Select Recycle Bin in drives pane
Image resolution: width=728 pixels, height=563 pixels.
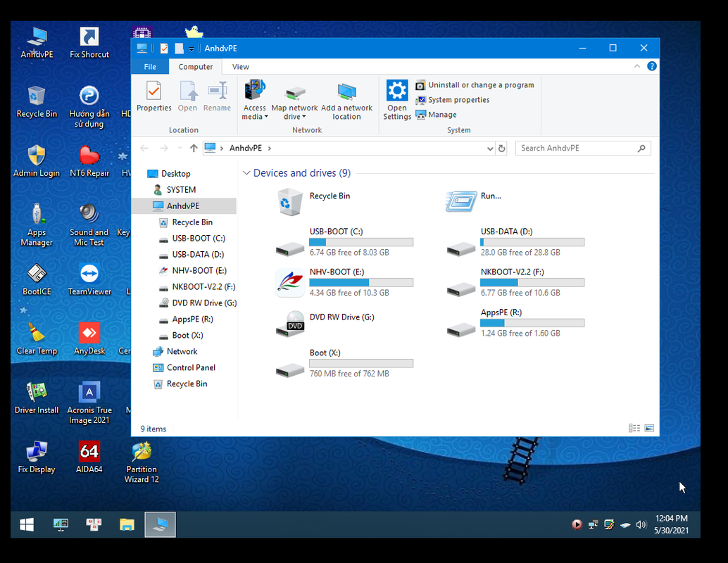(314, 201)
